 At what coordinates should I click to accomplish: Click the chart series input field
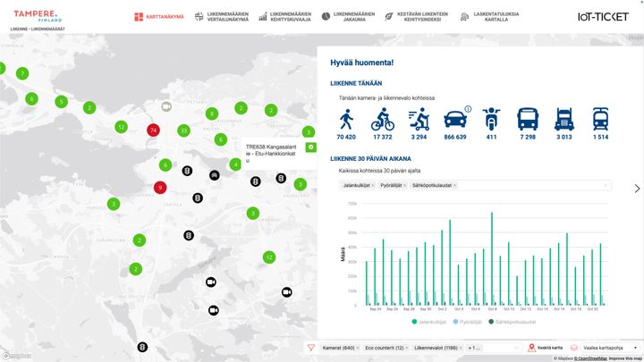pyautogui.click(x=475, y=186)
